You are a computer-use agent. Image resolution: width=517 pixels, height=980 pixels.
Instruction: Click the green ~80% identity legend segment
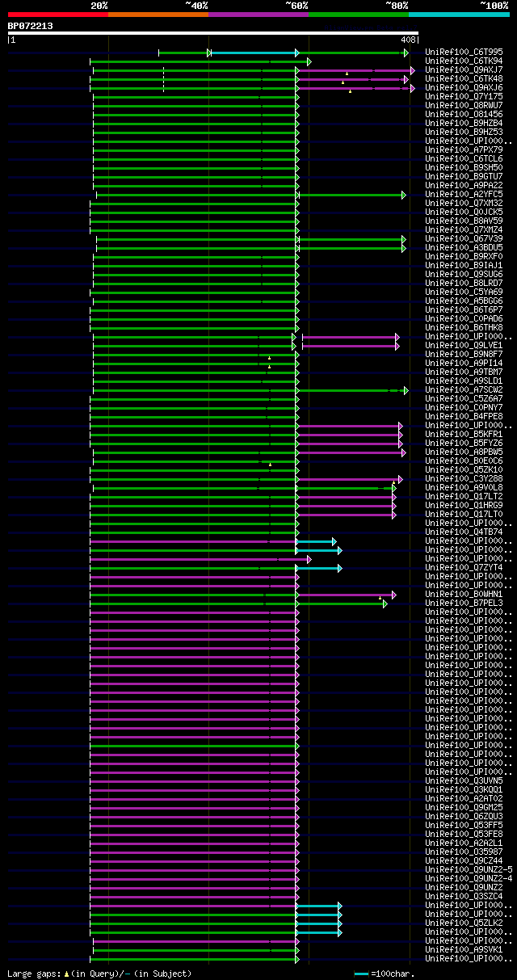(x=359, y=15)
